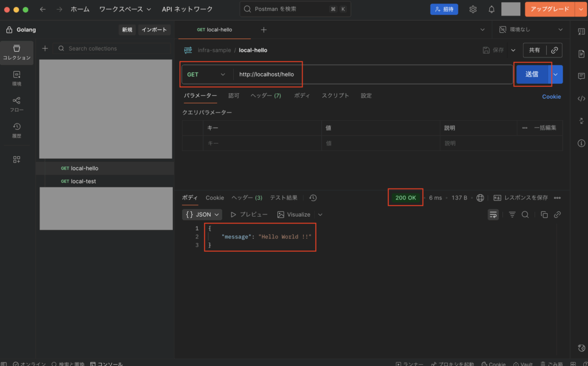This screenshot has height=366, width=588.
Task: Expand the GET method dropdown
Action: (x=207, y=74)
